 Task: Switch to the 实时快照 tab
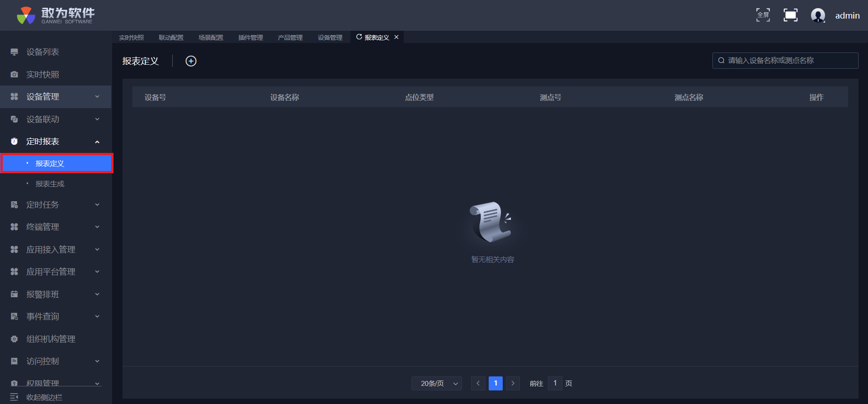coord(132,38)
